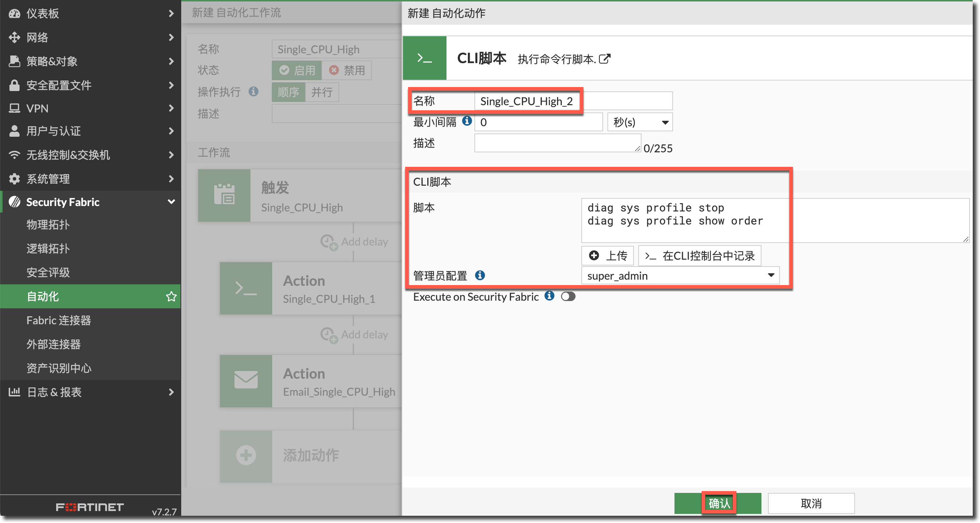Click info icon beside Execute on Security Fabric
The height and width of the screenshot is (523, 980).
pyautogui.click(x=549, y=296)
